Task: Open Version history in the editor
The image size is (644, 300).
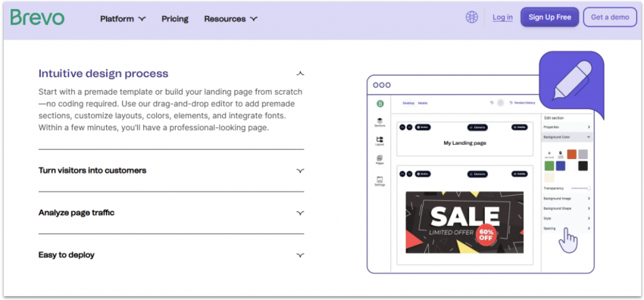Action: (x=523, y=103)
